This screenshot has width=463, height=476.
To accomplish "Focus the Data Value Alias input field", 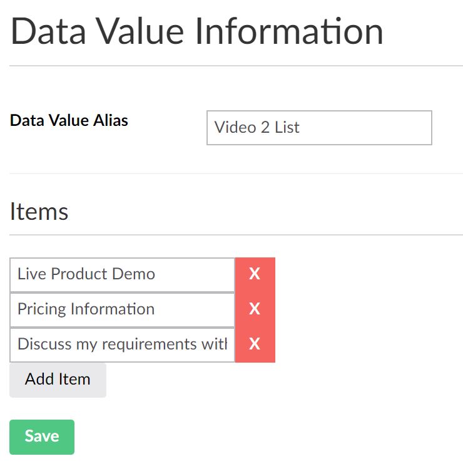I will [x=319, y=128].
